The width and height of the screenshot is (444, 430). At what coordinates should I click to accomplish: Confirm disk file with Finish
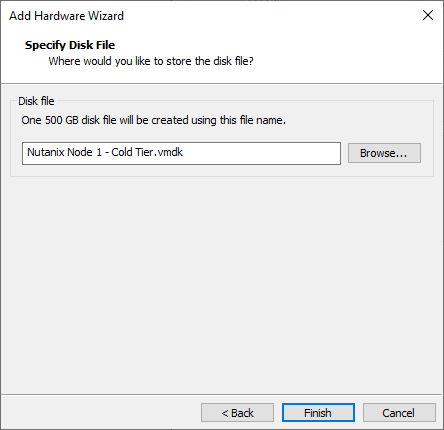[318, 413]
